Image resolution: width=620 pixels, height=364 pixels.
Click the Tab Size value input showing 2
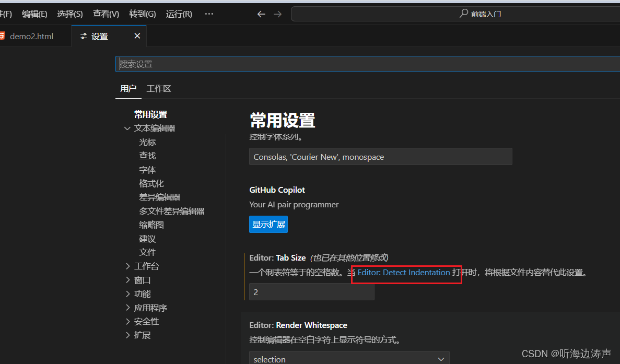[x=311, y=292]
